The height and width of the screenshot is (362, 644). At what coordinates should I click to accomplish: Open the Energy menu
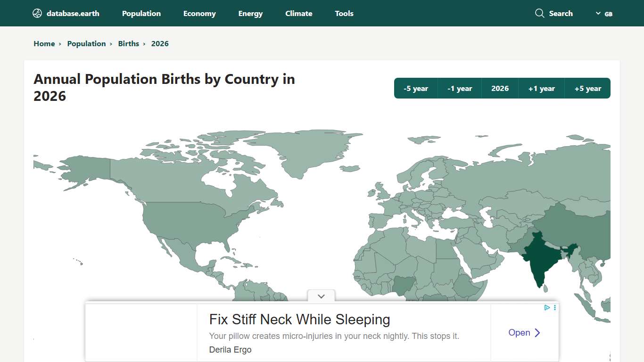pyautogui.click(x=250, y=13)
